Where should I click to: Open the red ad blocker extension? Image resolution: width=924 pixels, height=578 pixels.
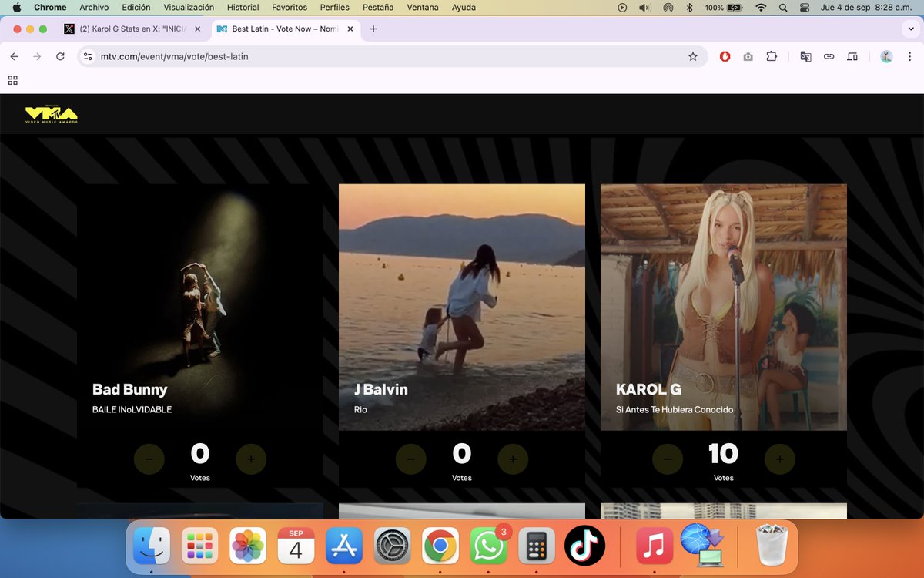pyautogui.click(x=725, y=56)
